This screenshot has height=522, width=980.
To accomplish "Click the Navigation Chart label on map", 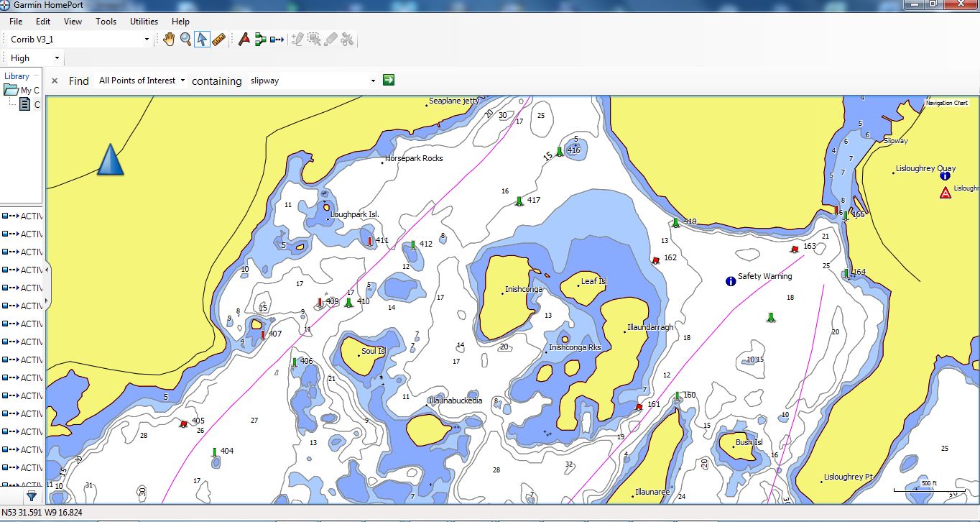I will tap(946, 103).
